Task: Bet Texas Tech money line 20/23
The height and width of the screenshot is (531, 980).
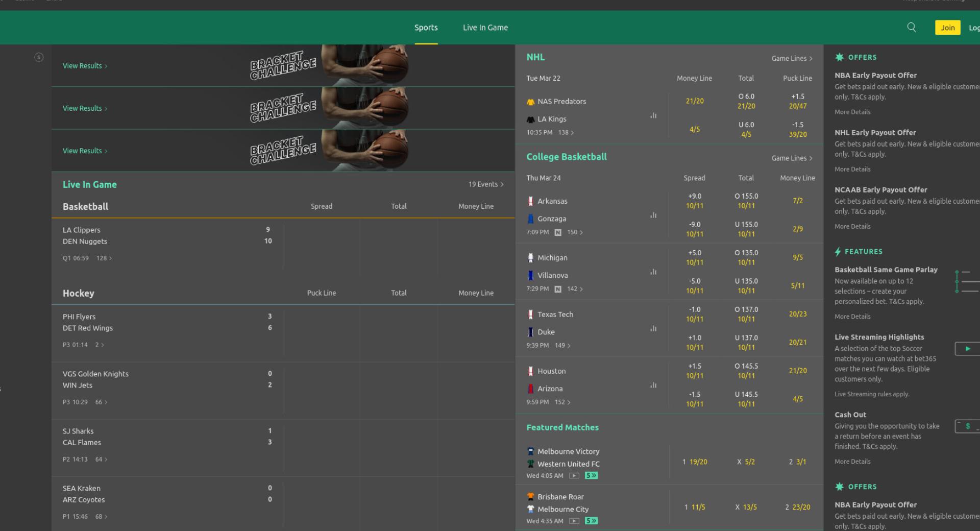Action: click(798, 314)
